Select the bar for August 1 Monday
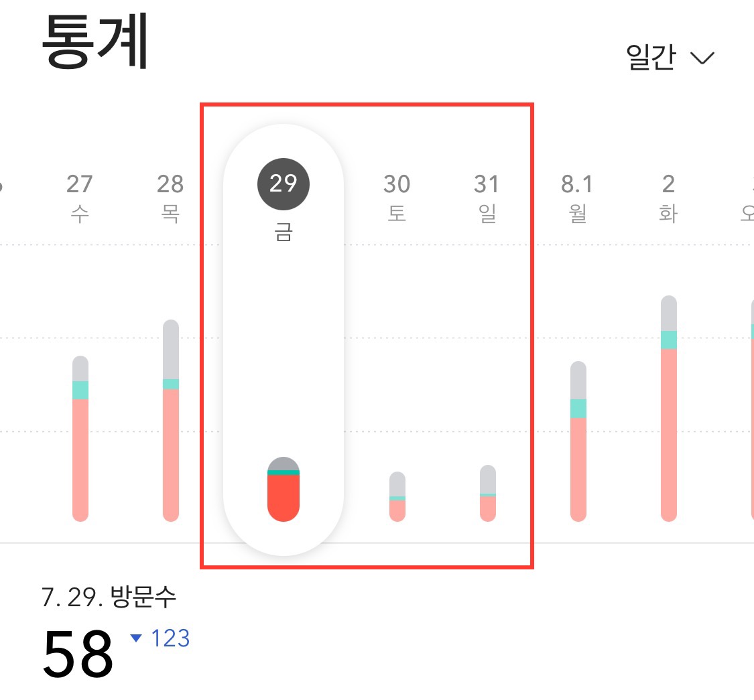The image size is (754, 700). (x=578, y=442)
